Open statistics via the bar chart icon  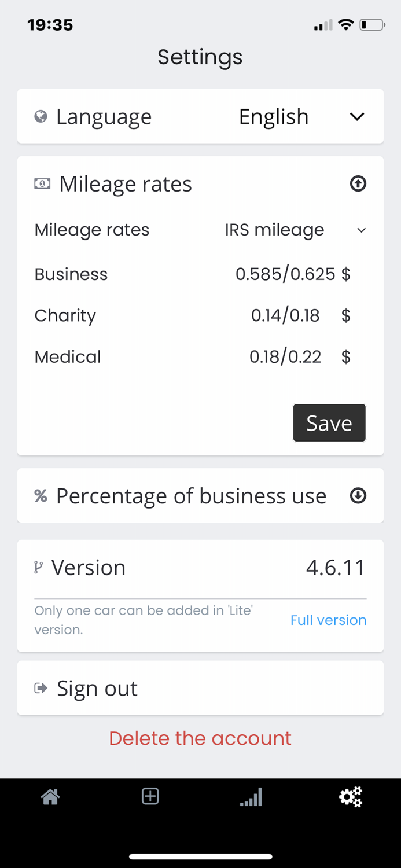click(x=251, y=797)
